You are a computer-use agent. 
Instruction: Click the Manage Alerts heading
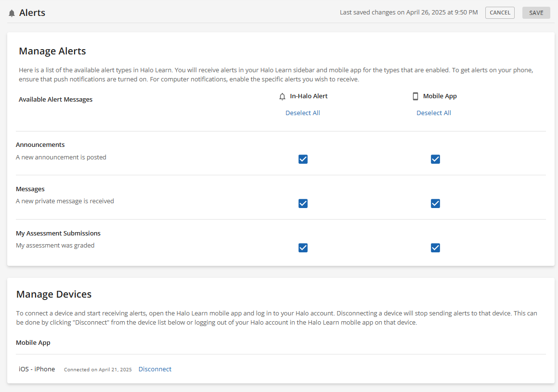52,51
